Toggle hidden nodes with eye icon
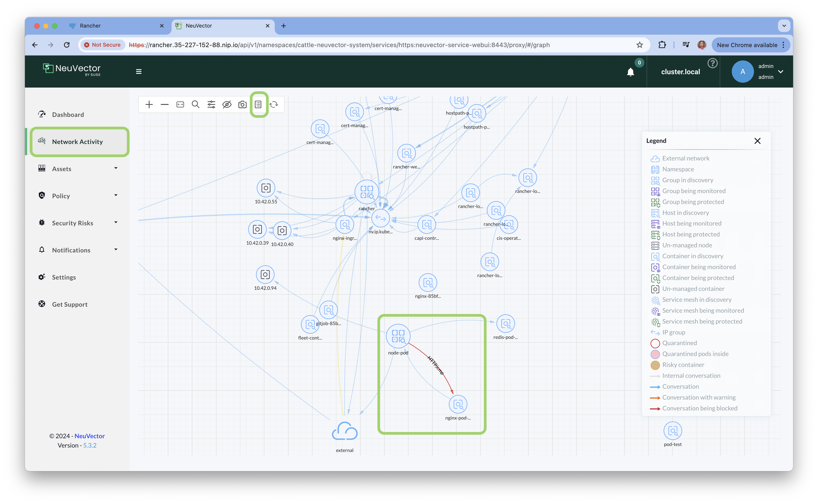 pos(227,105)
